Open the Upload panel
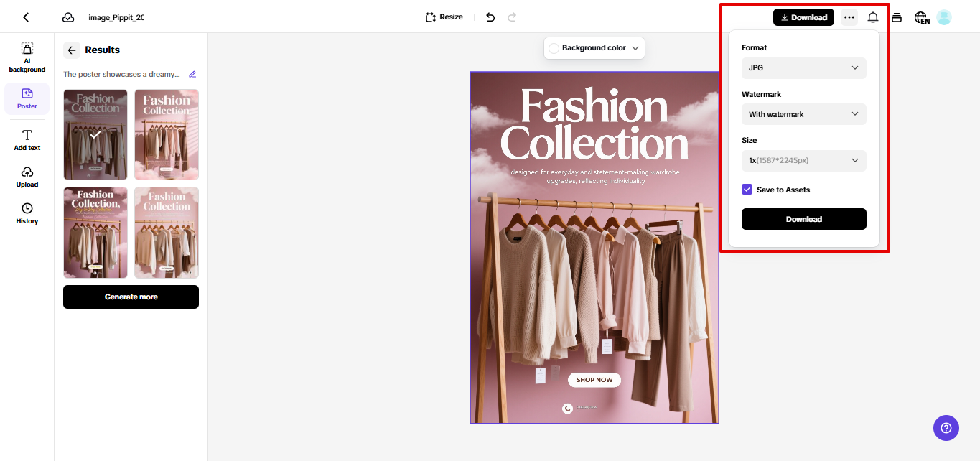 tap(27, 177)
